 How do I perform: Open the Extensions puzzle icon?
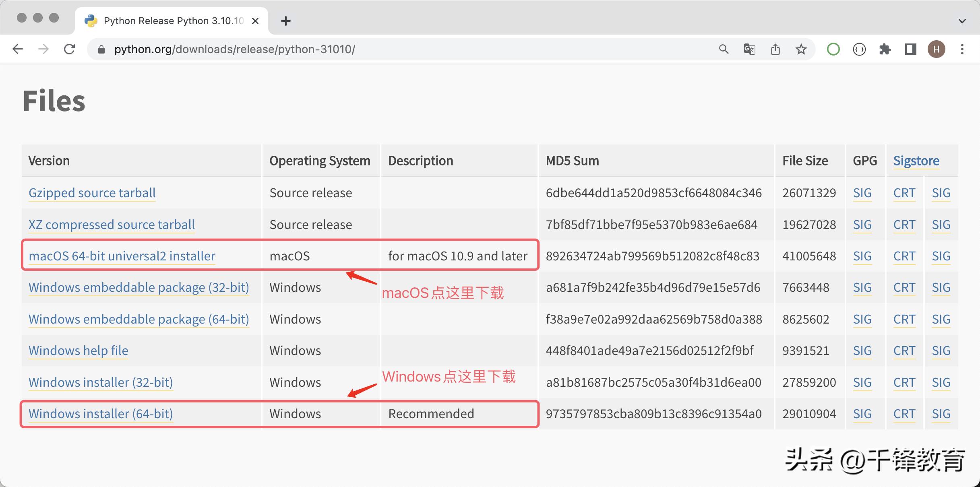tap(885, 49)
